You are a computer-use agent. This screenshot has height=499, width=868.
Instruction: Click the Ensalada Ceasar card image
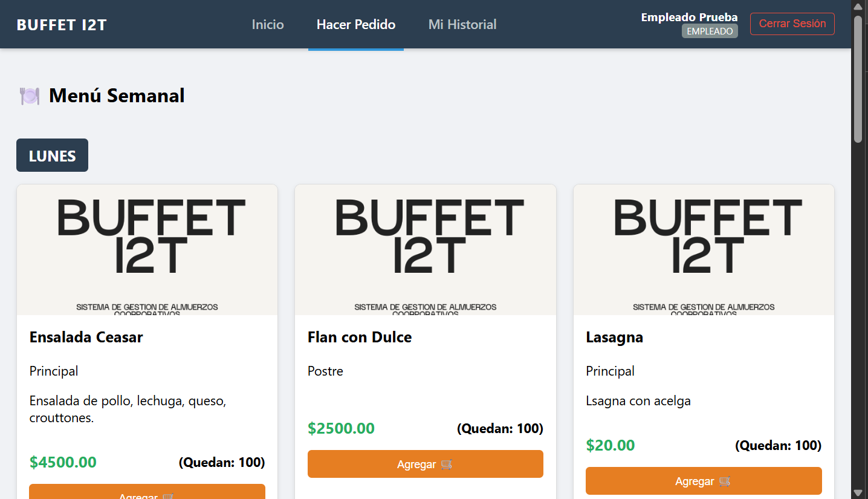coord(147,250)
